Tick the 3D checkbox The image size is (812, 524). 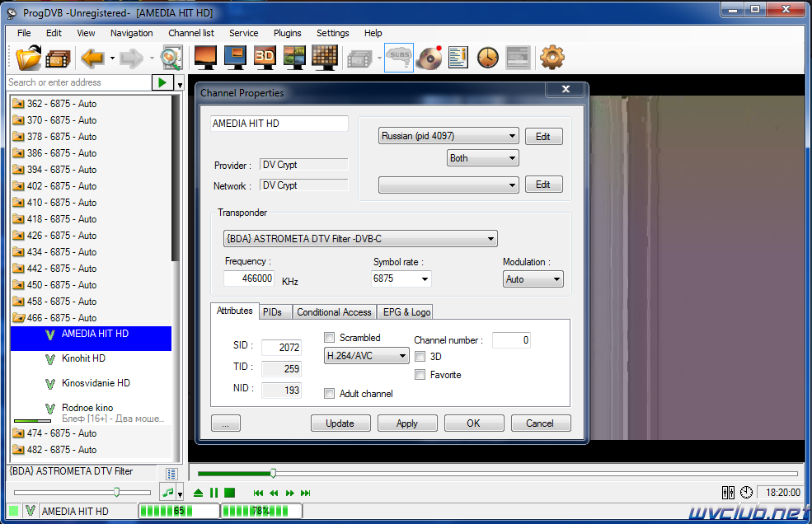tap(420, 356)
